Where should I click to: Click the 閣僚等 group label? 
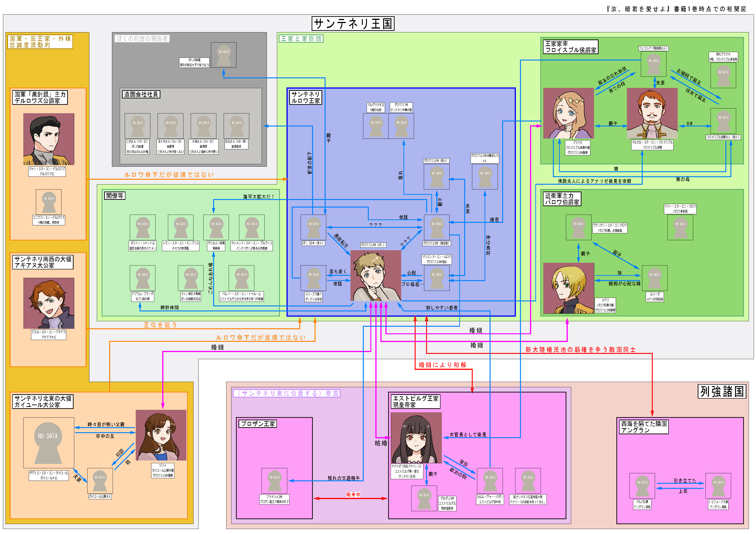pyautogui.click(x=115, y=196)
